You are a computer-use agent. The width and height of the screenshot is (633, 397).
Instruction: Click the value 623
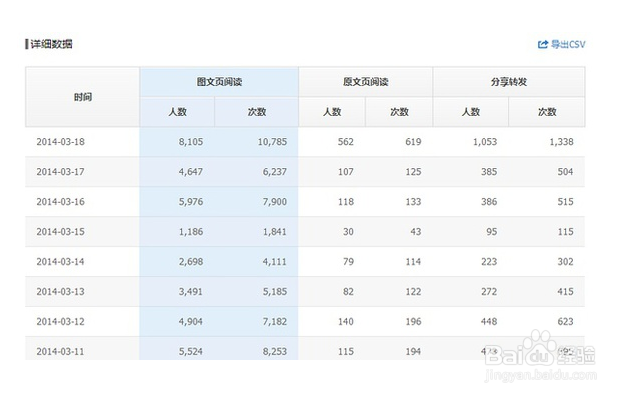(x=566, y=321)
